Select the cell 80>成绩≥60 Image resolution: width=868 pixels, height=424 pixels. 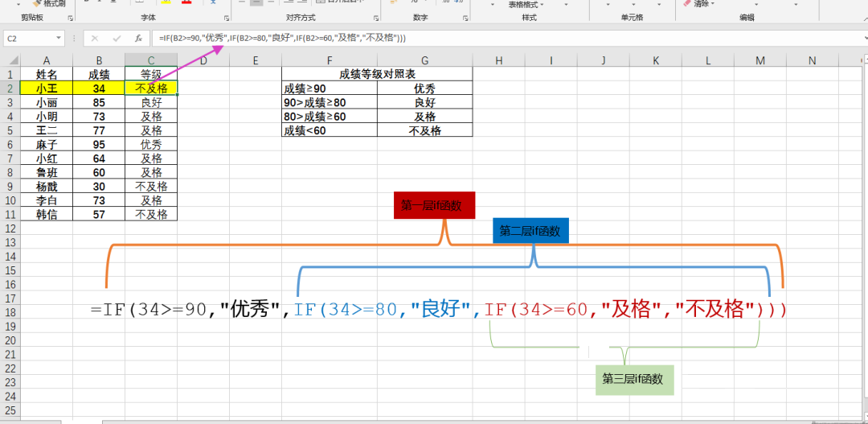pos(330,116)
